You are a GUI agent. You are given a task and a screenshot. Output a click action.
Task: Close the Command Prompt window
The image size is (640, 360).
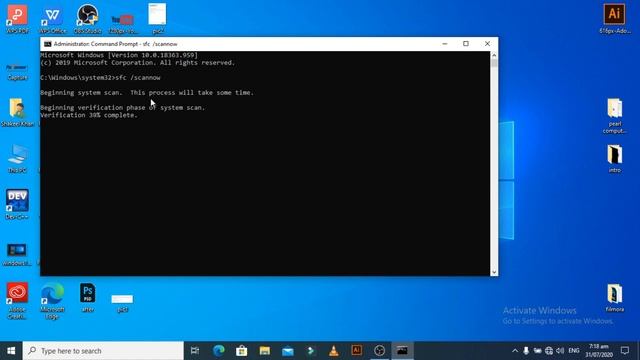coord(487,44)
